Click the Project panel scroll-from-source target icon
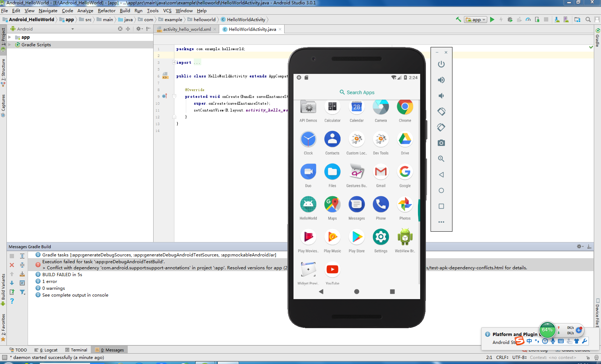Viewport: 601px width, 364px height. (x=120, y=29)
